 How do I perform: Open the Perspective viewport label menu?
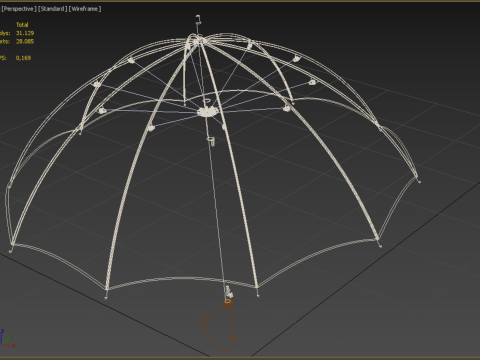(19, 9)
